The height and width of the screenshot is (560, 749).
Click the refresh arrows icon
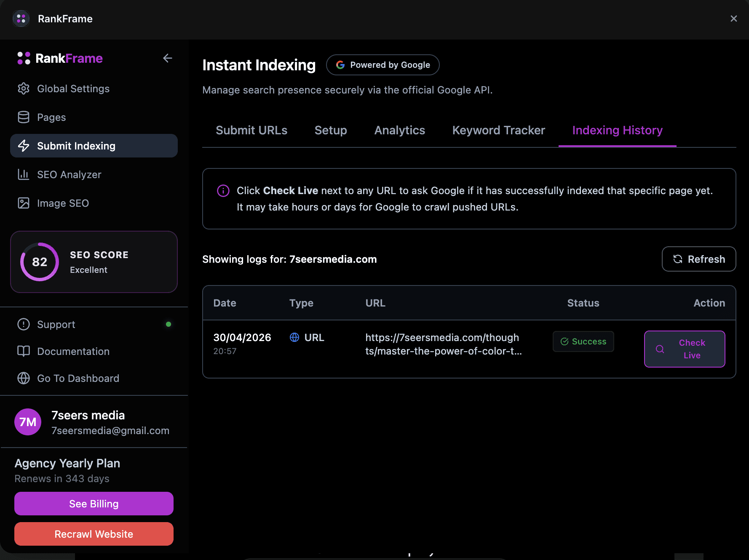678,259
